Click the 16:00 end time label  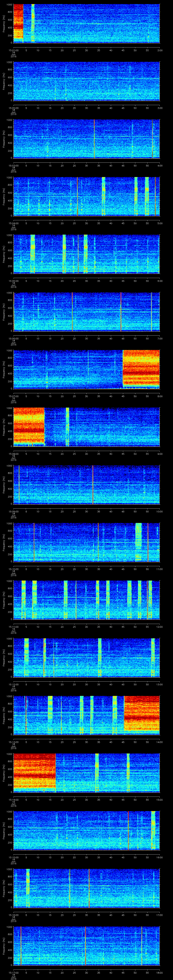point(159,857)
